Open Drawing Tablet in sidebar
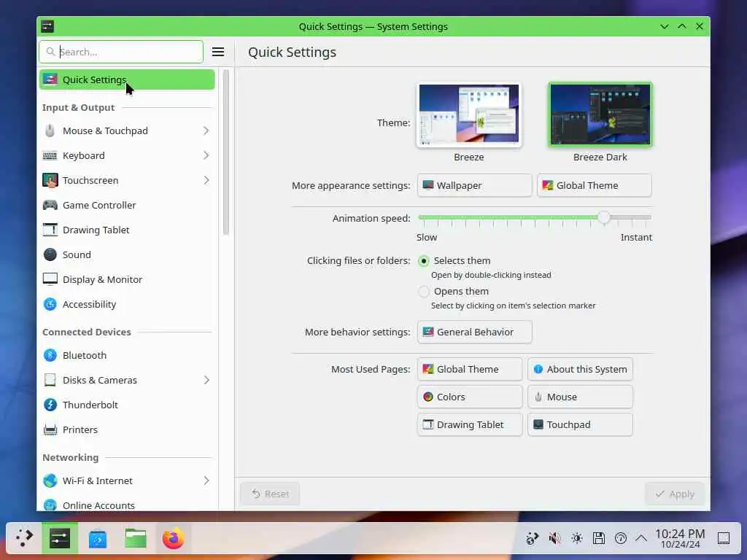Screen dimensions: 747x560 click(x=127, y=230)
